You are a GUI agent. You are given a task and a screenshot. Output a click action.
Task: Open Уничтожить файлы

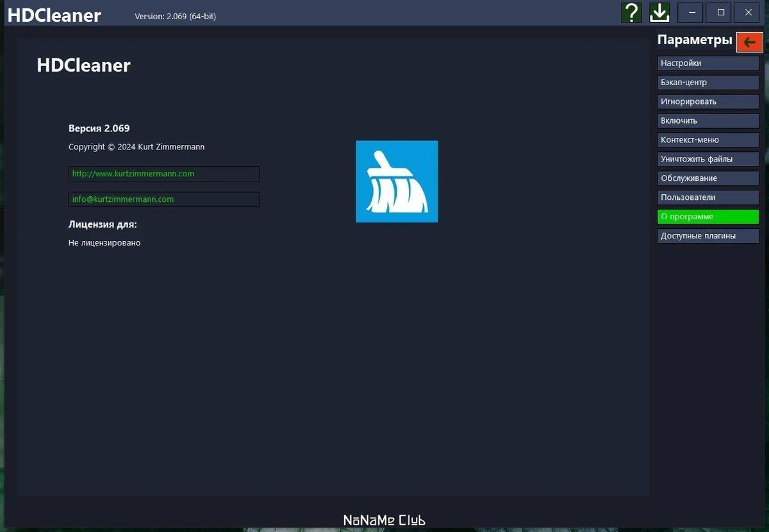tap(708, 159)
